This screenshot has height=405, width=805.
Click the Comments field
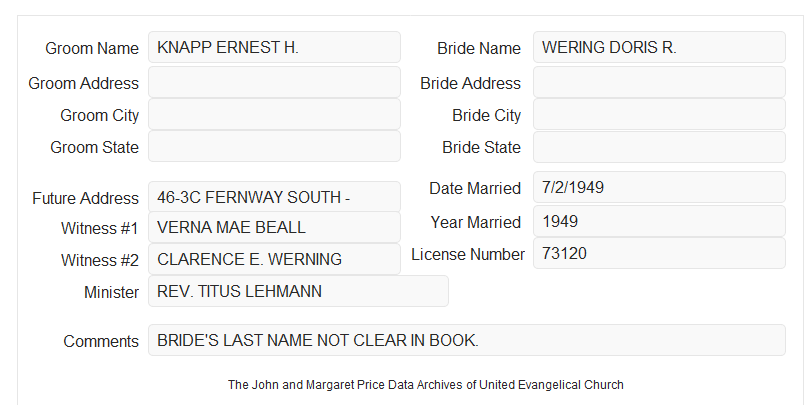click(467, 340)
